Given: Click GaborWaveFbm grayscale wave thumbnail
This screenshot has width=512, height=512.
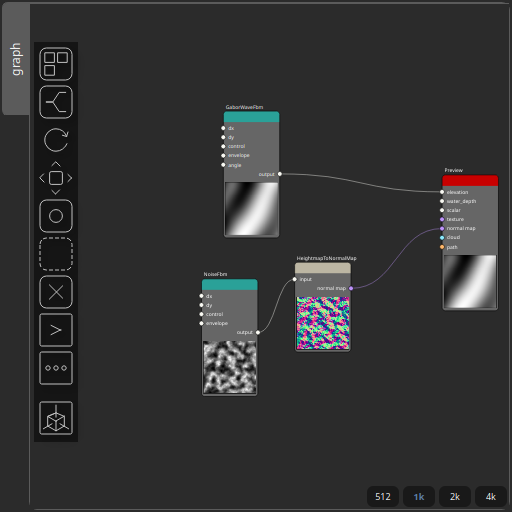Looking at the screenshot, I should (251, 209).
